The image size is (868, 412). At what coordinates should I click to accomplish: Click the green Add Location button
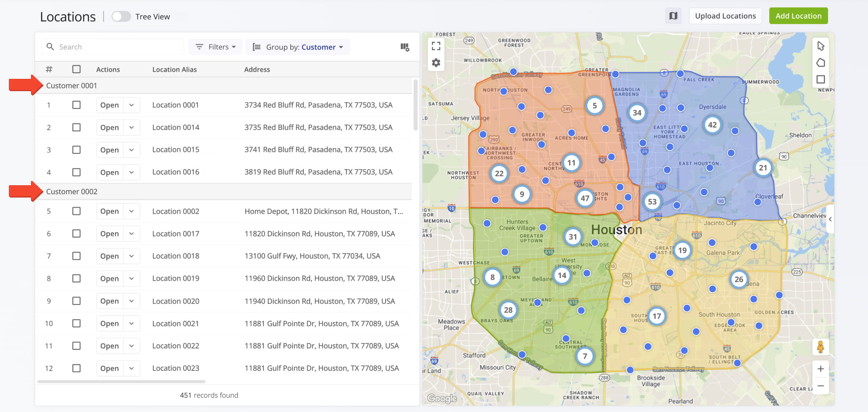798,16
